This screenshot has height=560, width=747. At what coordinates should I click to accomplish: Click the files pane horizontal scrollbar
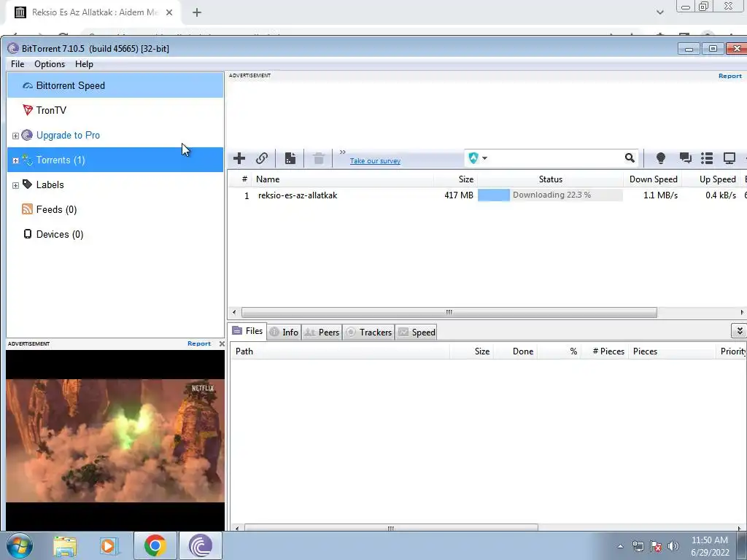[x=391, y=528]
